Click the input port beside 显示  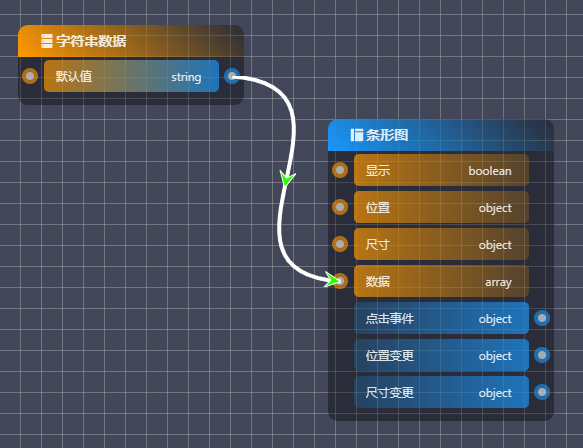340,170
